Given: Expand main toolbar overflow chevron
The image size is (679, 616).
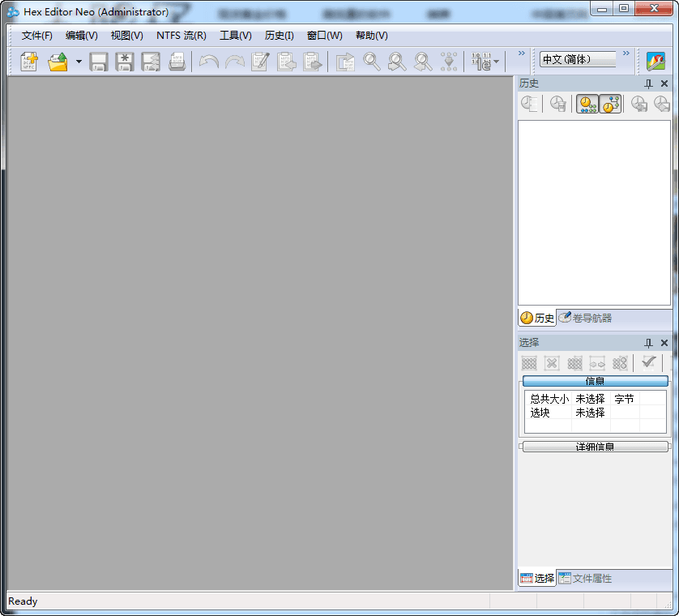Looking at the screenshot, I should pyautogui.click(x=521, y=53).
